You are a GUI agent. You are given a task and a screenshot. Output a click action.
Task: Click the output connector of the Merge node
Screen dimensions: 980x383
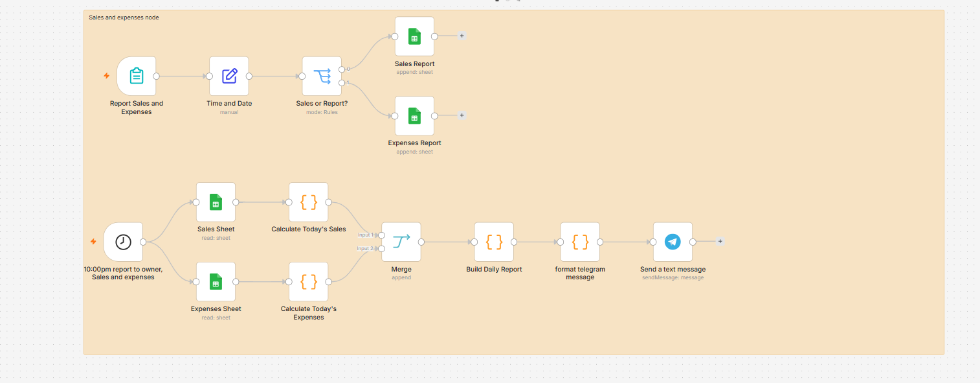[x=421, y=242]
